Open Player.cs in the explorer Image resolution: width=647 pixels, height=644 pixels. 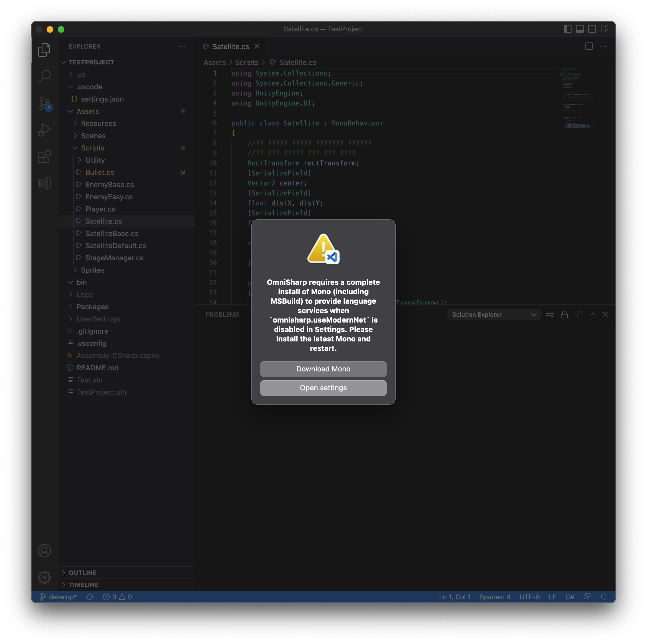coord(100,209)
